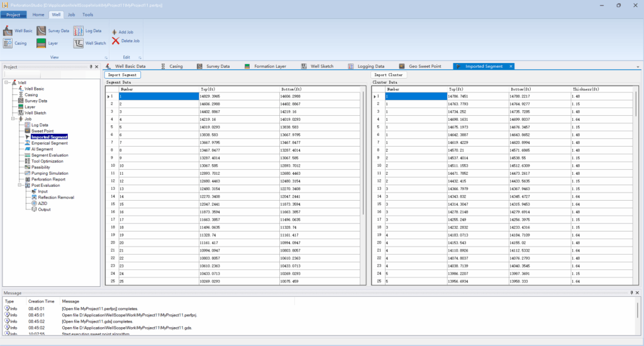Screen dimensions: 644x346
Task: Select Reflection Removal tree node
Action: [x=56, y=198]
